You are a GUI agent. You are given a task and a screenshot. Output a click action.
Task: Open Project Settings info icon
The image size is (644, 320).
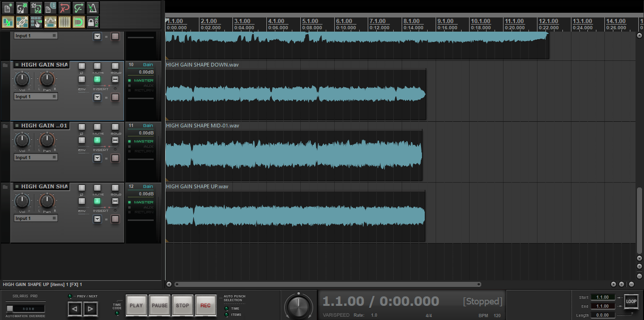coord(50,8)
